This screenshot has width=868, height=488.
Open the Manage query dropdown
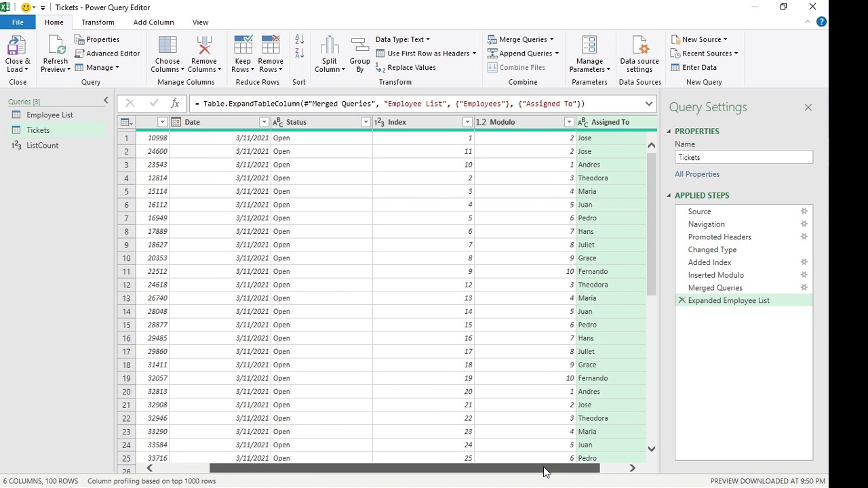pos(97,68)
